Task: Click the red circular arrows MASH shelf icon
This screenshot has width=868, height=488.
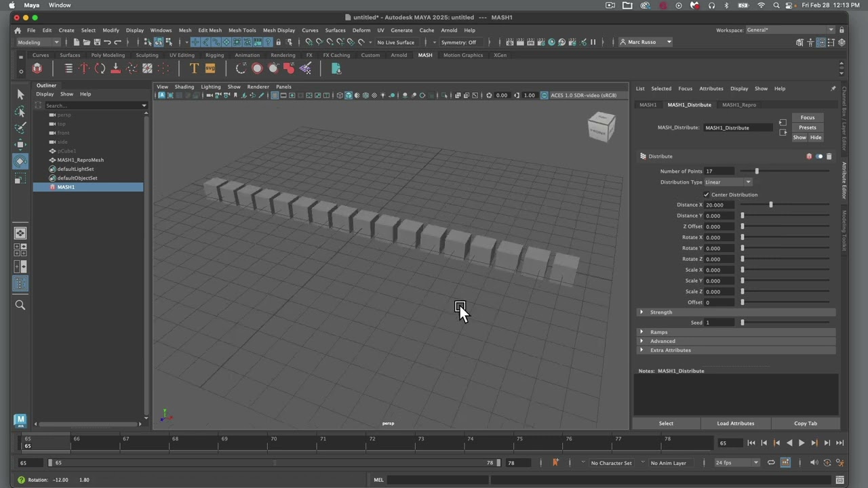Action: [x=100, y=68]
